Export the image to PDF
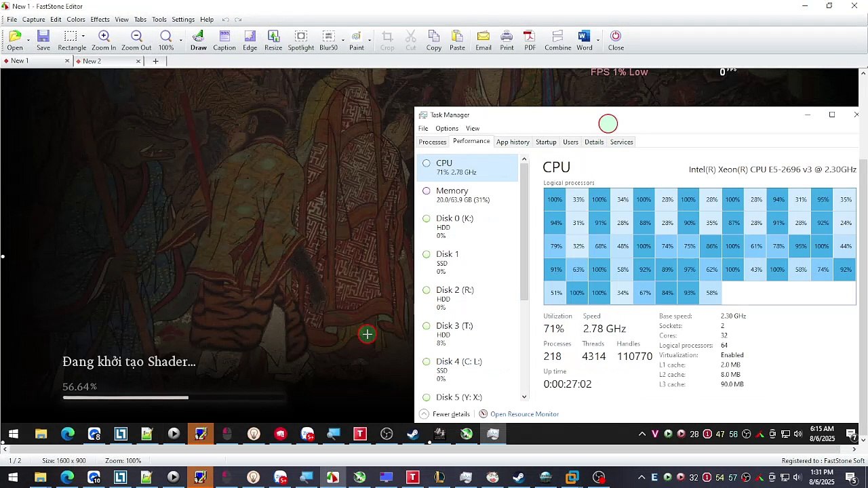Screen dimensions: 868x488 [530, 41]
